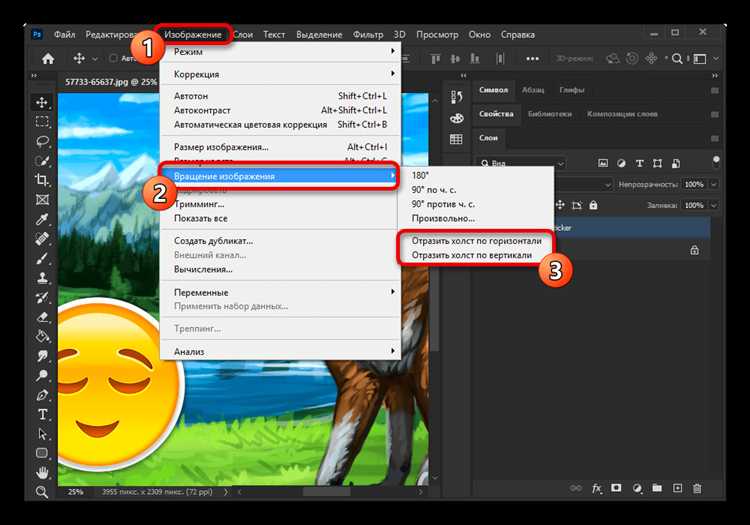Create new adjustment layer icon
Image resolution: width=750 pixels, height=525 pixels.
point(637,488)
